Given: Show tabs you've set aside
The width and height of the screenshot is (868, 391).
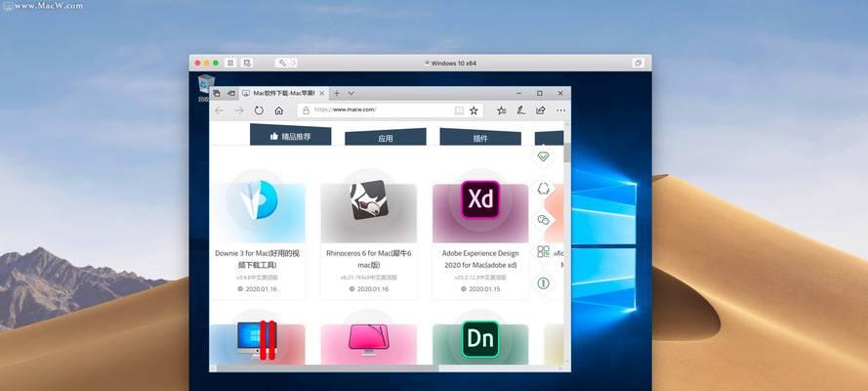Looking at the screenshot, I should pos(217,93).
